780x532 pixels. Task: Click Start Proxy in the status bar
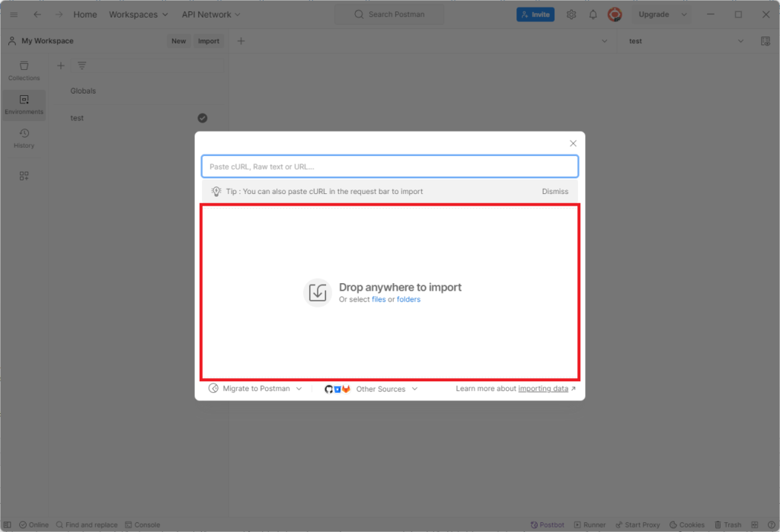[x=638, y=524]
